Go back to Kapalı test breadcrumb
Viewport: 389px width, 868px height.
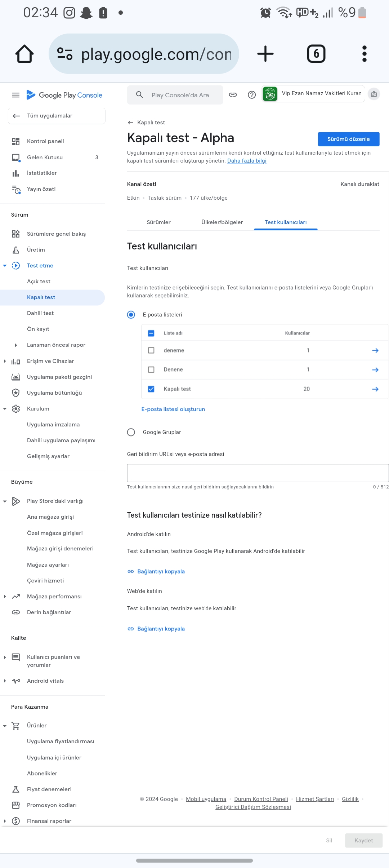[146, 123]
